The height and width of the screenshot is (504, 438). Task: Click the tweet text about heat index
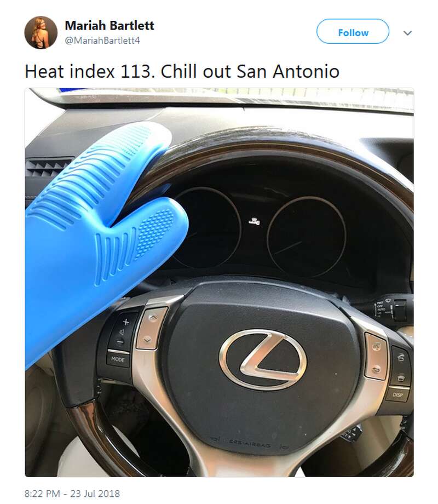click(182, 71)
